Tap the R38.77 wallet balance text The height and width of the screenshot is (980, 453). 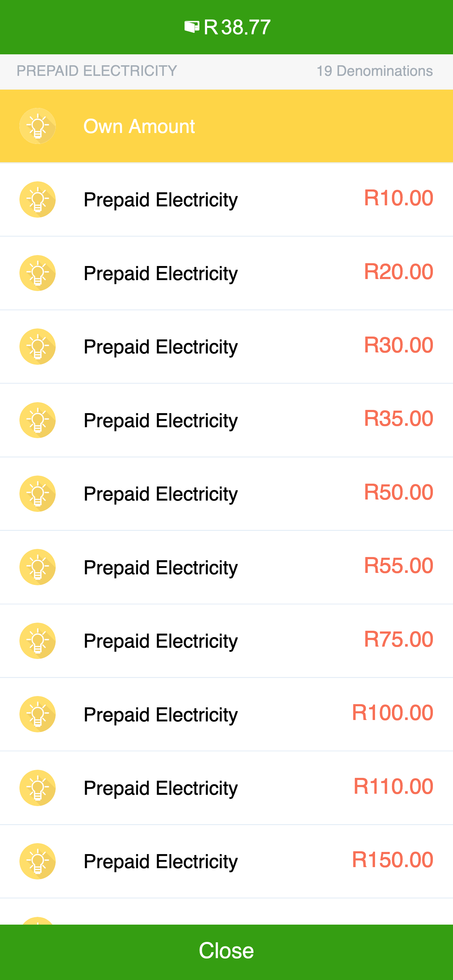[x=237, y=28]
